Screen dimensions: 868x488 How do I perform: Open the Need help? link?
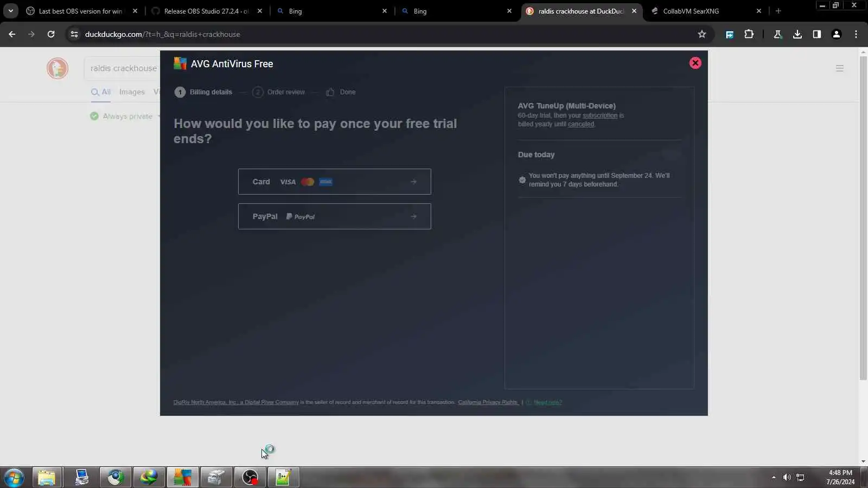click(x=547, y=402)
